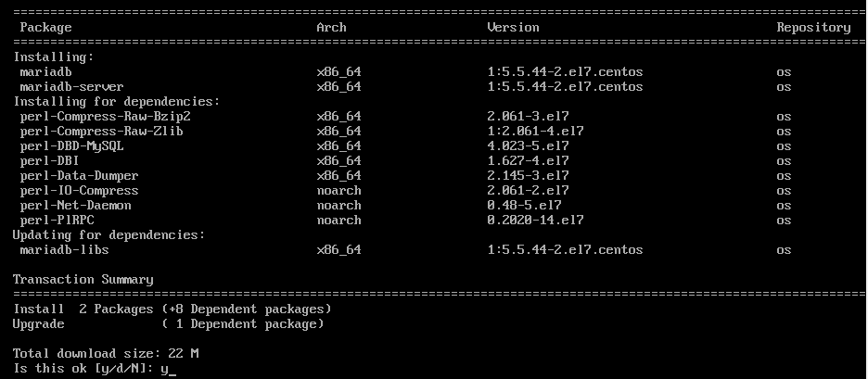868x379 pixels.
Task: Click the perl-PlRPC package name
Action: coord(57,221)
